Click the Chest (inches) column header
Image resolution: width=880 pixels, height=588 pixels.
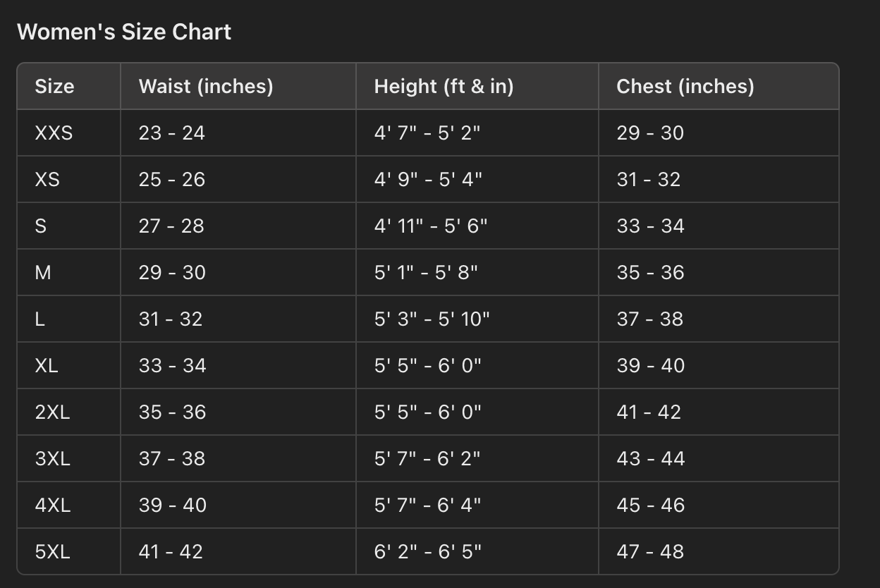point(685,87)
